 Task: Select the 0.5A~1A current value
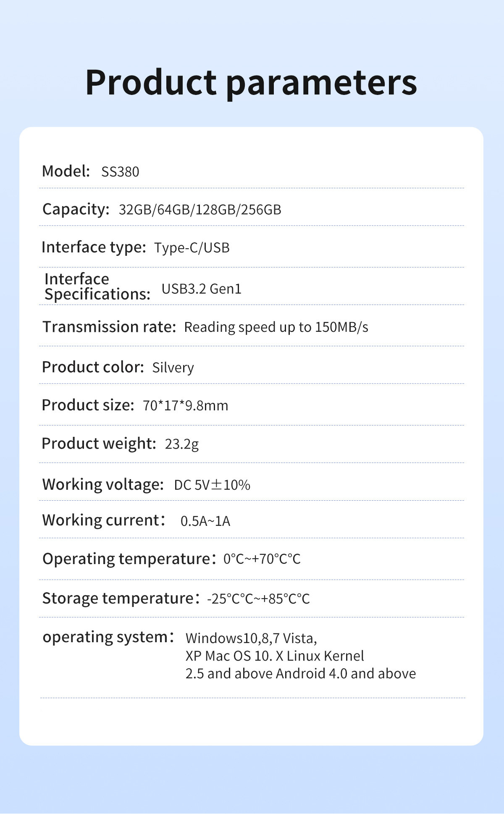coord(205,521)
